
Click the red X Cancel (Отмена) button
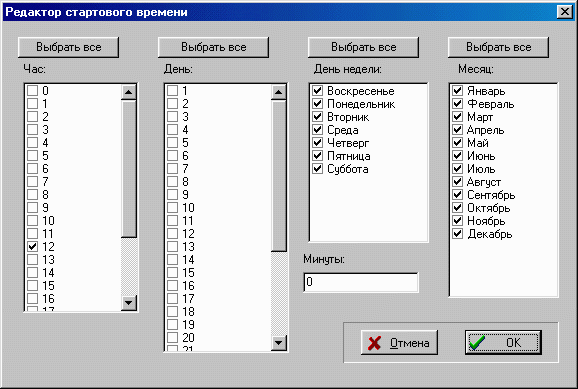[x=399, y=343]
